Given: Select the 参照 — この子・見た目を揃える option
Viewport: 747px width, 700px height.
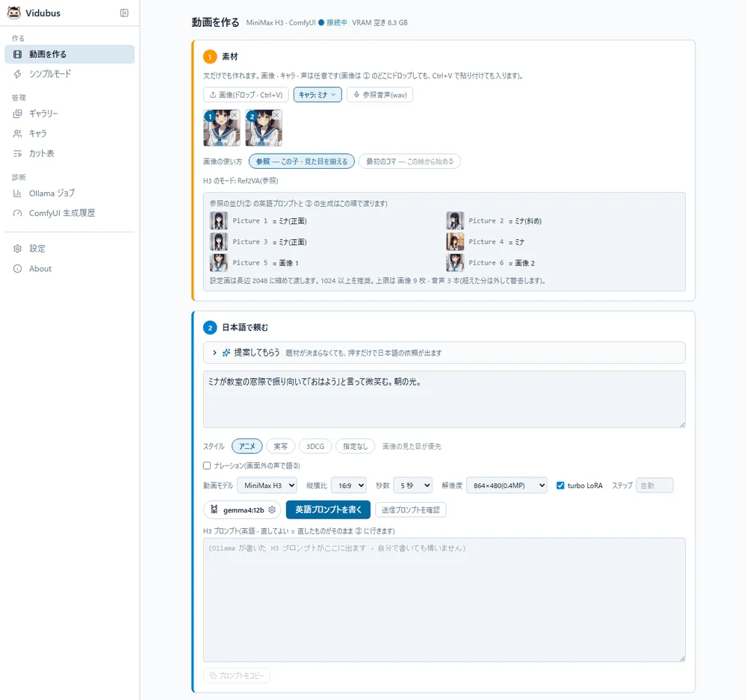Looking at the screenshot, I should [302, 161].
